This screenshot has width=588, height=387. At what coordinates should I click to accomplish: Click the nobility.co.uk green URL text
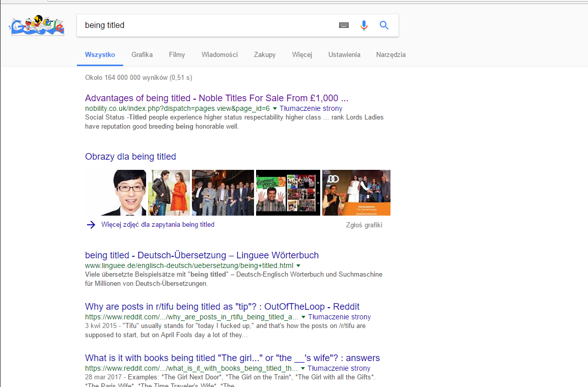(x=177, y=108)
